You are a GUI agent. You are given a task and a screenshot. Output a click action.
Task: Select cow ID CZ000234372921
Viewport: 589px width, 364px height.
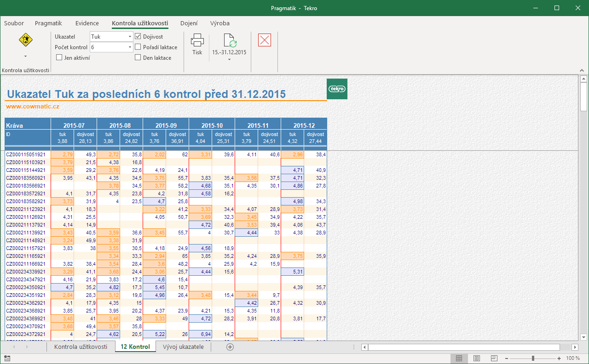(x=26, y=334)
